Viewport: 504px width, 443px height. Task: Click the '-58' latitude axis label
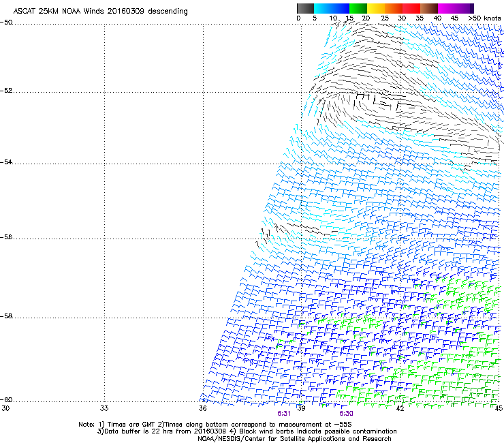[6, 316]
